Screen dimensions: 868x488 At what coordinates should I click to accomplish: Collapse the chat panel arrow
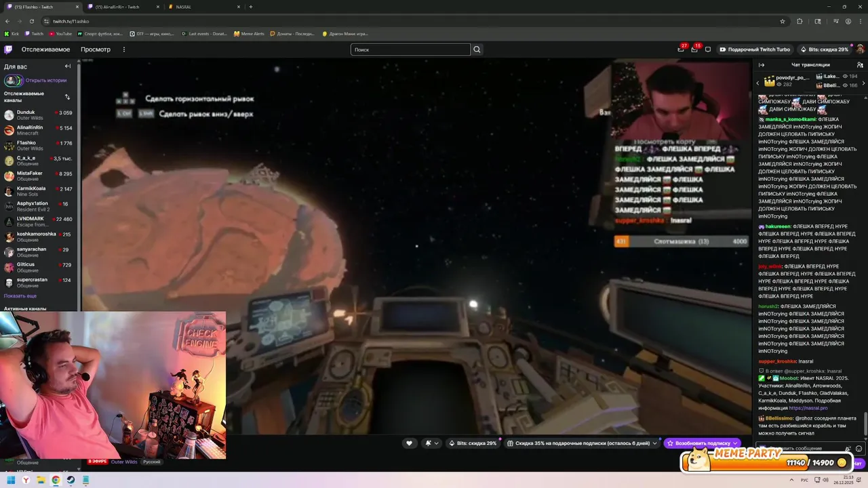point(762,65)
